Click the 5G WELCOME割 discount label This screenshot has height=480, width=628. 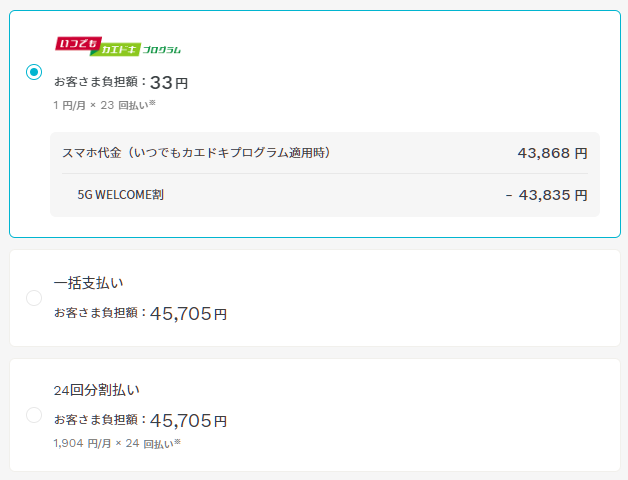[120, 194]
